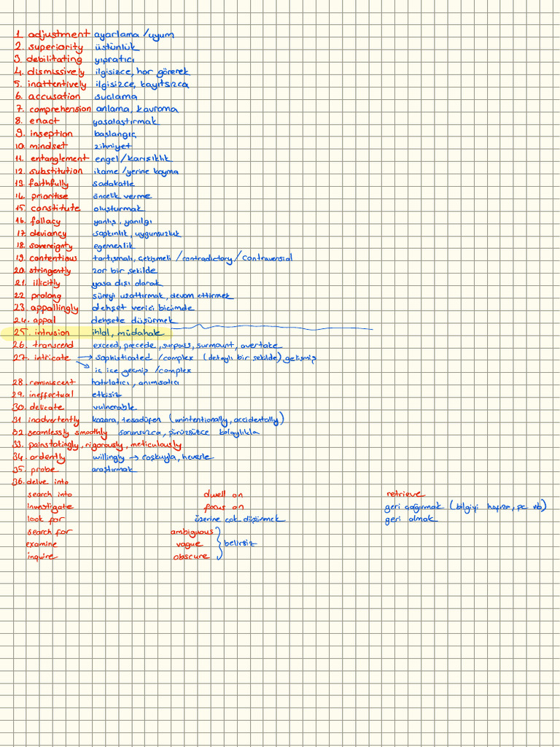Click the phrase "focus on"

223,508
